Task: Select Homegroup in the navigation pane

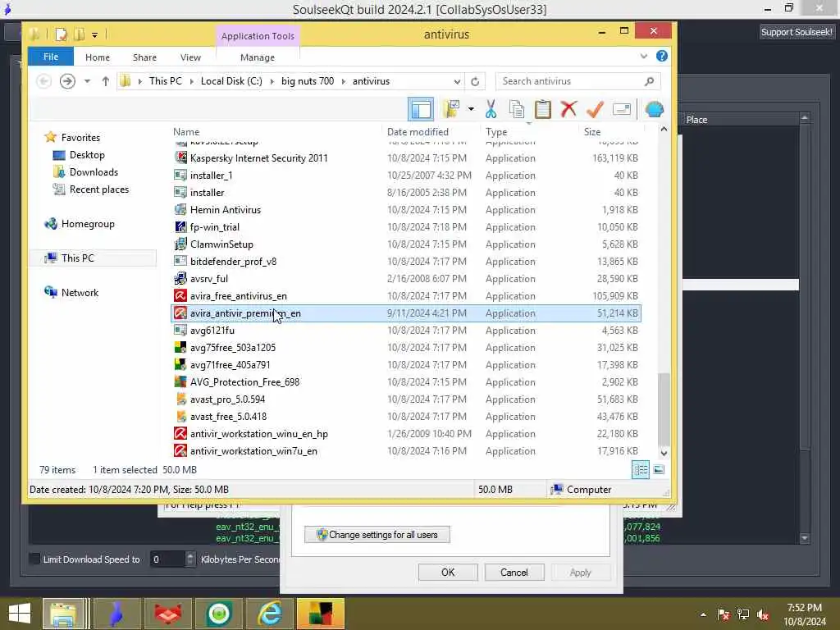Action: pyautogui.click(x=88, y=224)
